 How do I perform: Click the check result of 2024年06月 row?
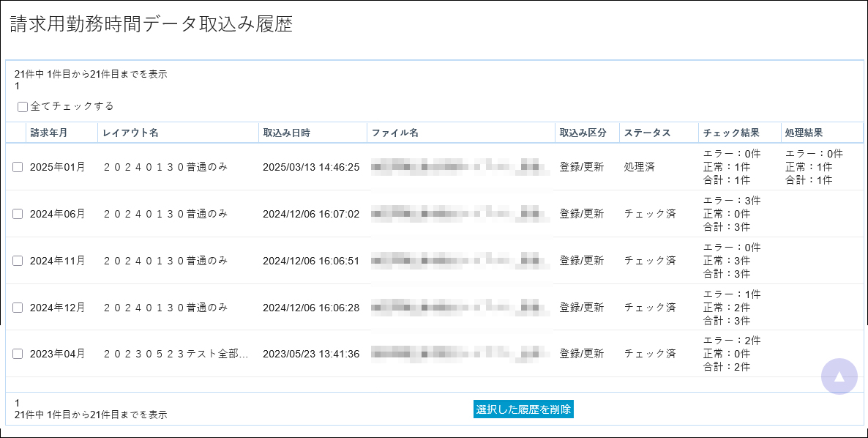[x=732, y=214]
